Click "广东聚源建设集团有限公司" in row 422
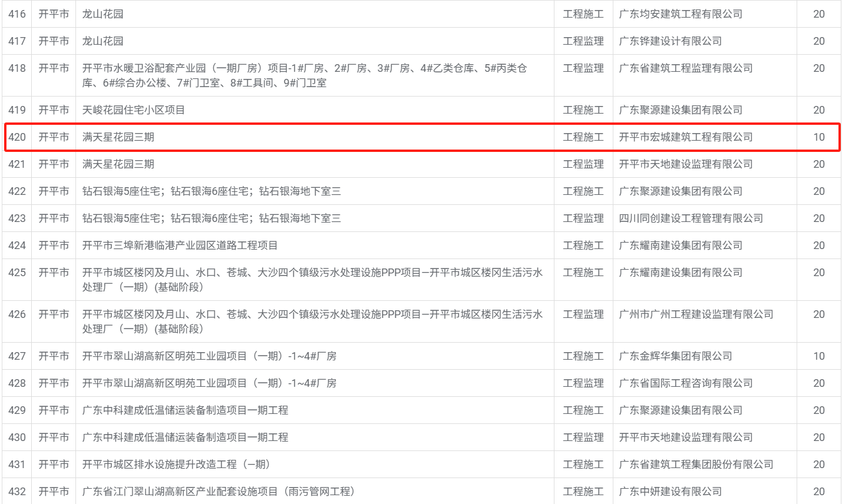Screen dimensions: 842x504 tap(681, 191)
